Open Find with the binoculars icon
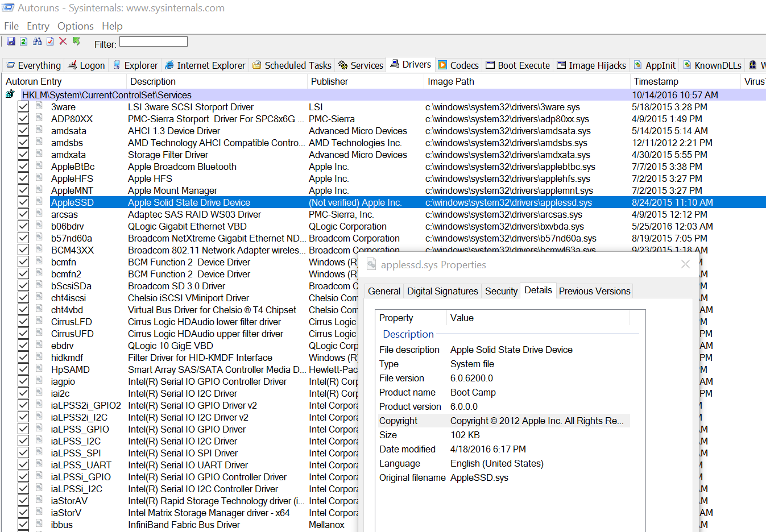766x532 pixels. pyautogui.click(x=37, y=41)
